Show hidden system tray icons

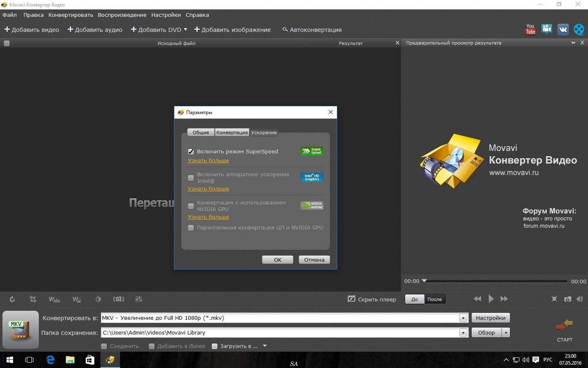(x=506, y=360)
